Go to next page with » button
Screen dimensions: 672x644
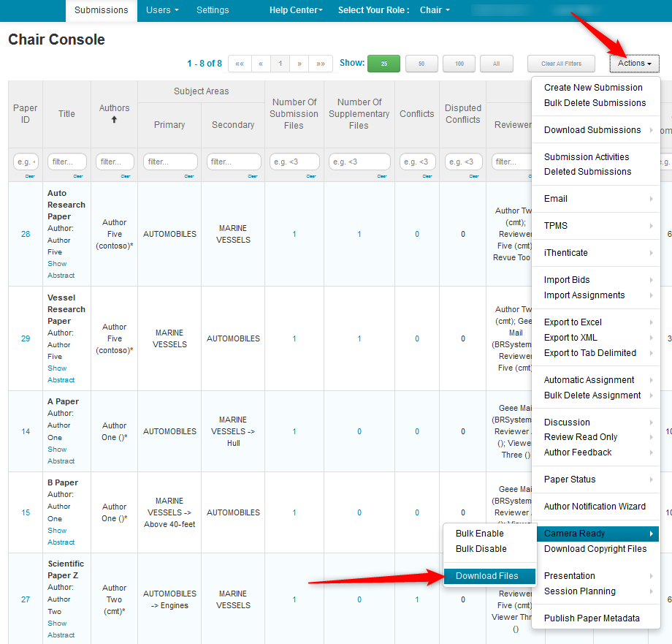click(299, 64)
